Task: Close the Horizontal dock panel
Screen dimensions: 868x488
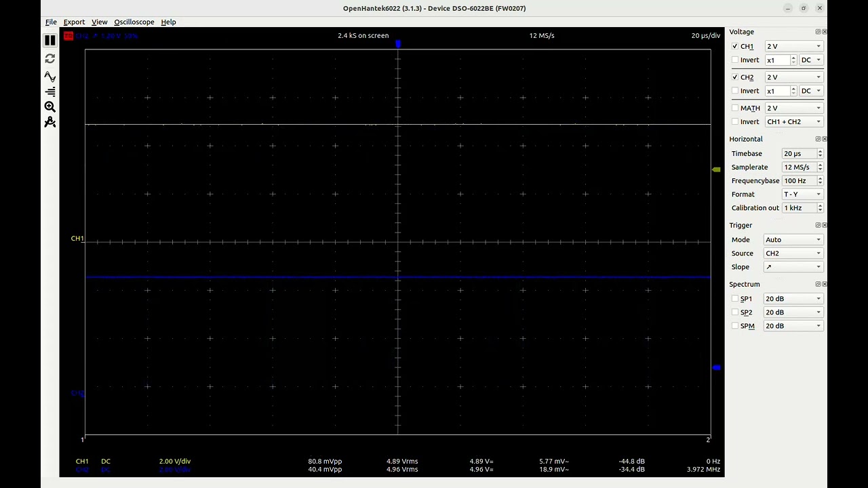Action: tap(824, 139)
